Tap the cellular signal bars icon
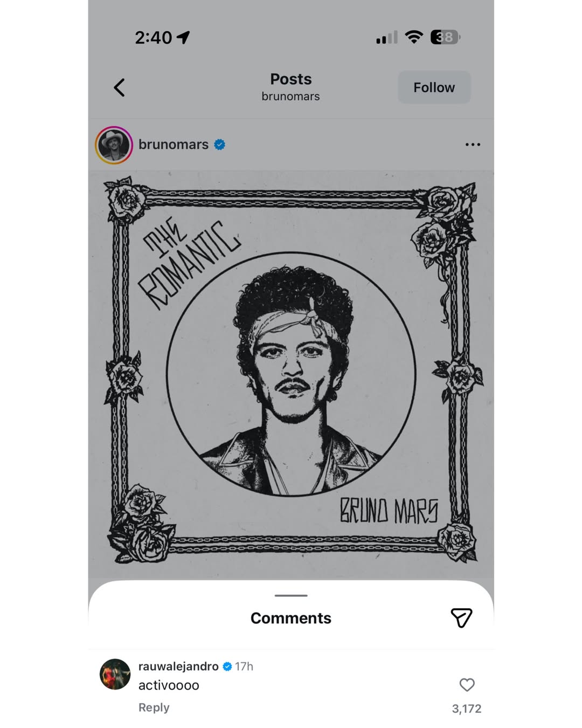Viewport: 582px width, 728px height. click(x=386, y=37)
